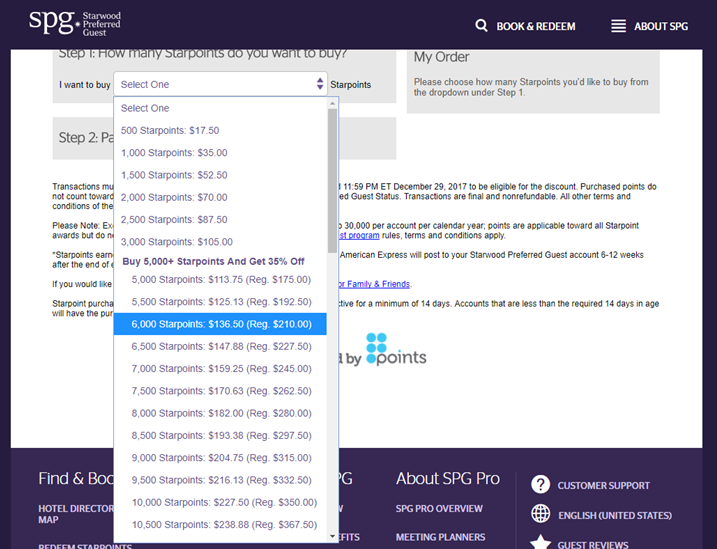Open the hamburger menu icon

coord(619,26)
